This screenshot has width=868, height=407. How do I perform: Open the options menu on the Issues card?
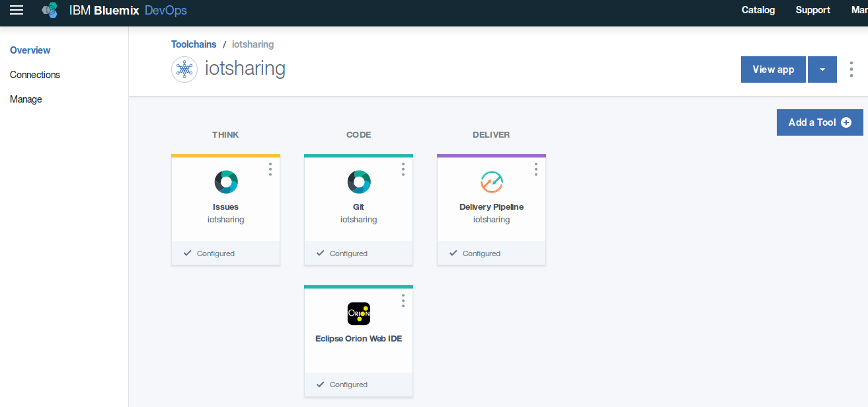[x=270, y=169]
